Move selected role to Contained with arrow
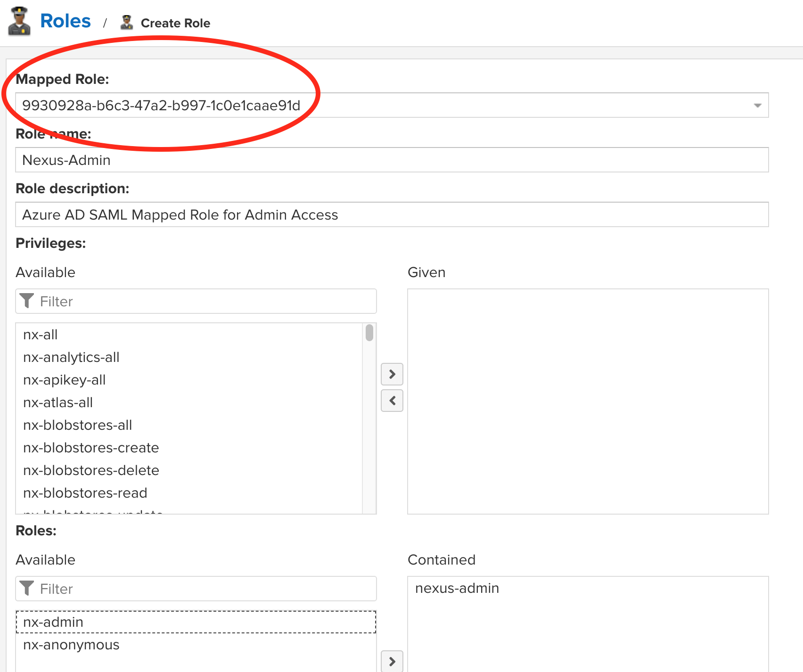803x672 pixels. [392, 661]
